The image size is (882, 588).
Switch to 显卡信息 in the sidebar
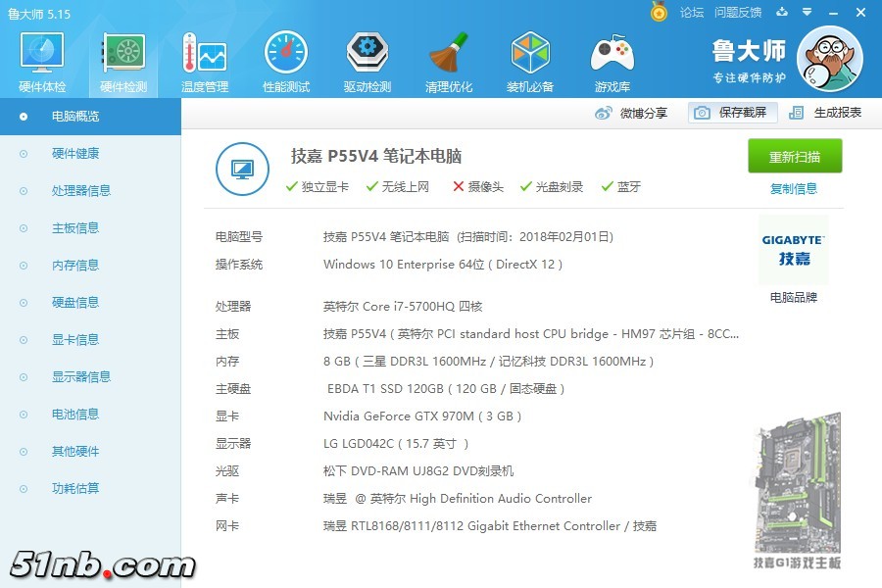[75, 340]
